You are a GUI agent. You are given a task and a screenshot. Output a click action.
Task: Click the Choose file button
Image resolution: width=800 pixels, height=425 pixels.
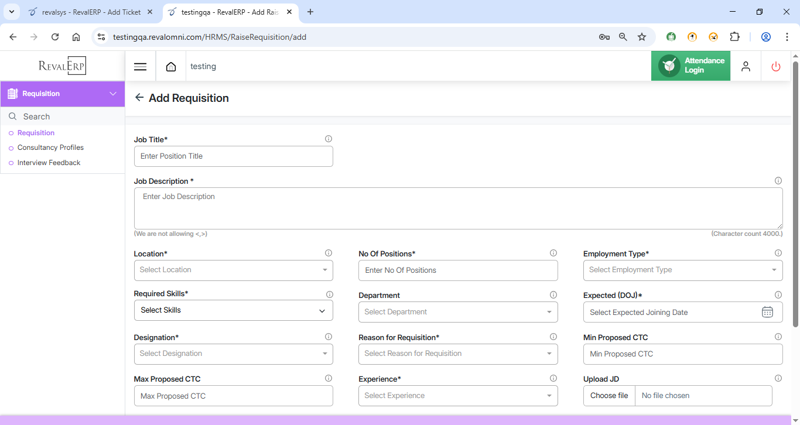[x=609, y=396]
